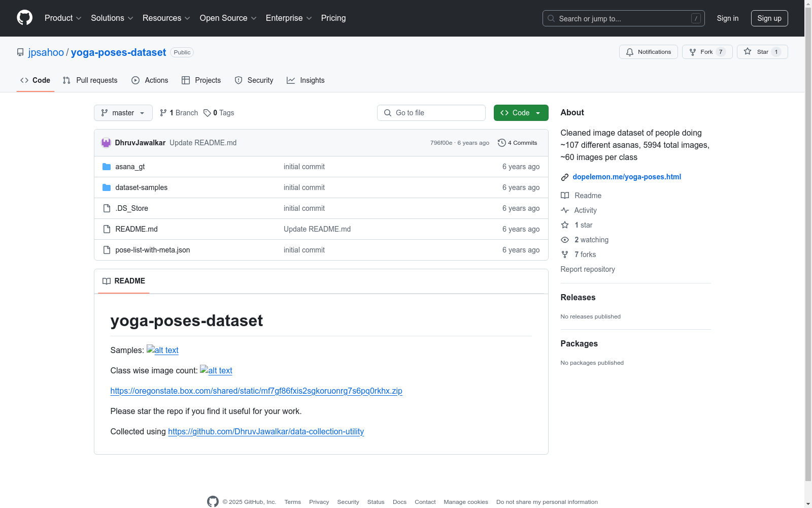812x508 pixels.
Task: Open the 4 Commits history link
Action: click(x=518, y=143)
